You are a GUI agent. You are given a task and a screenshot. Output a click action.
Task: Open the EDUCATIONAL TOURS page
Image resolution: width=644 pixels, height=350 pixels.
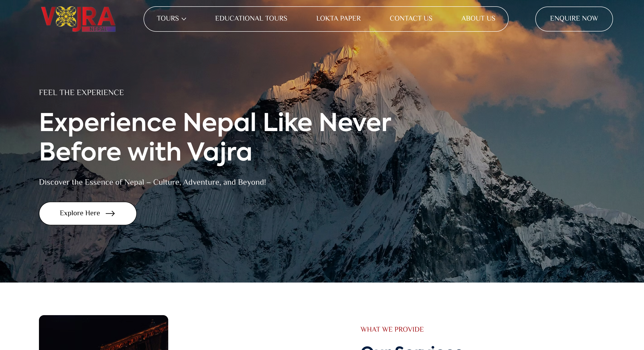point(251,19)
